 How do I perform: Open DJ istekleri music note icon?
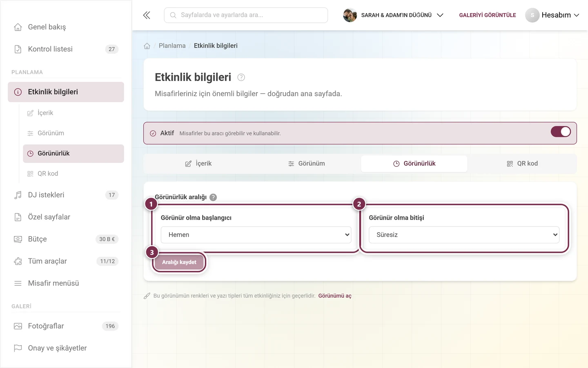tap(18, 195)
